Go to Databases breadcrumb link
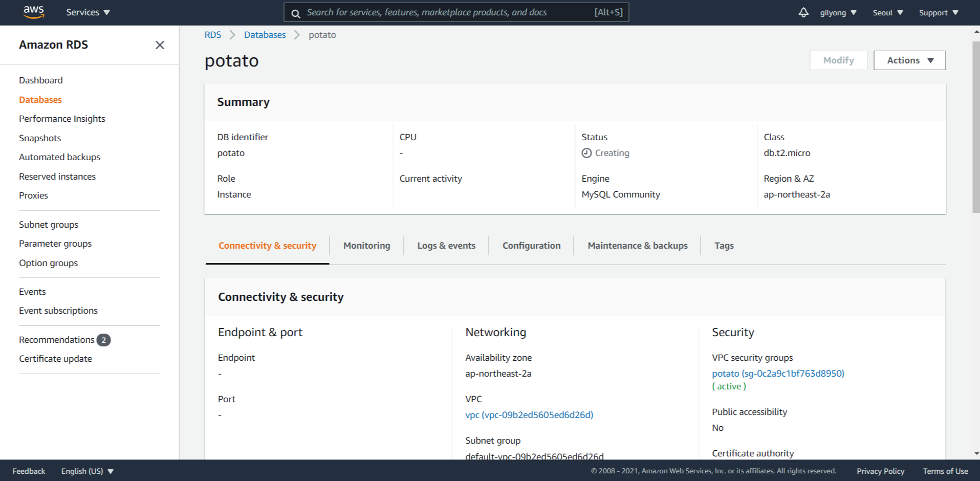The image size is (980, 481). point(265,35)
